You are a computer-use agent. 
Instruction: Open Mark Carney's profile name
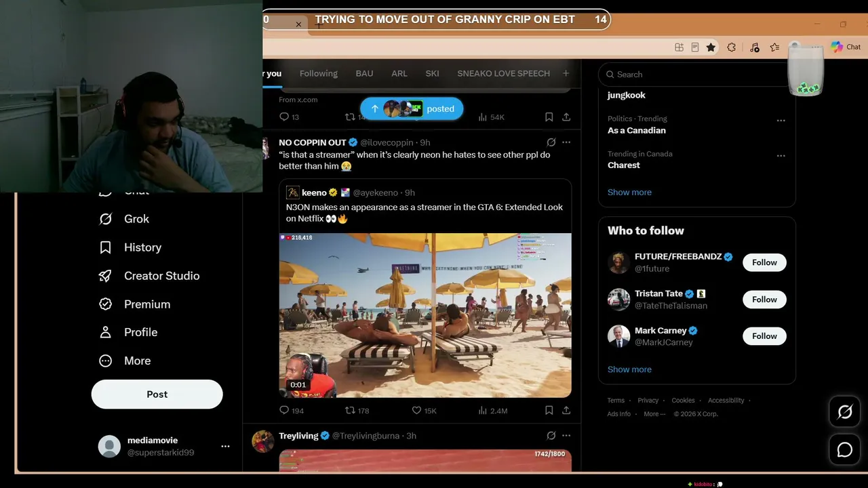(660, 331)
